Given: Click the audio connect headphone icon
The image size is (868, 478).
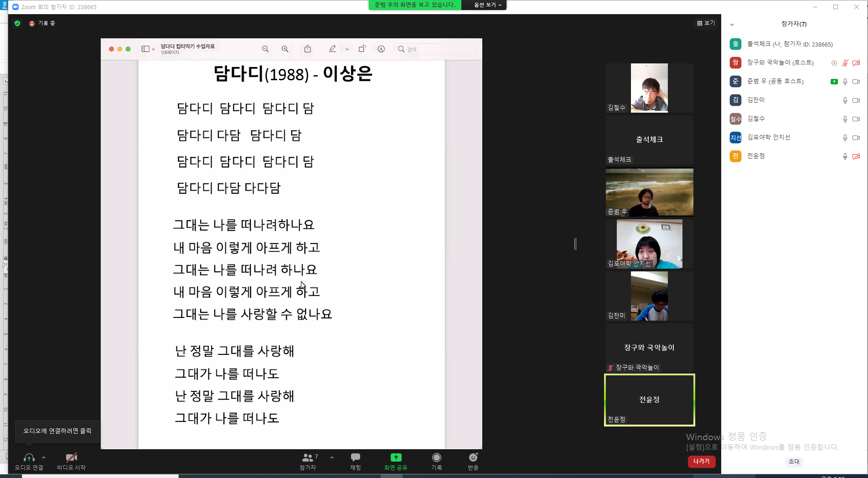Looking at the screenshot, I should (29, 457).
